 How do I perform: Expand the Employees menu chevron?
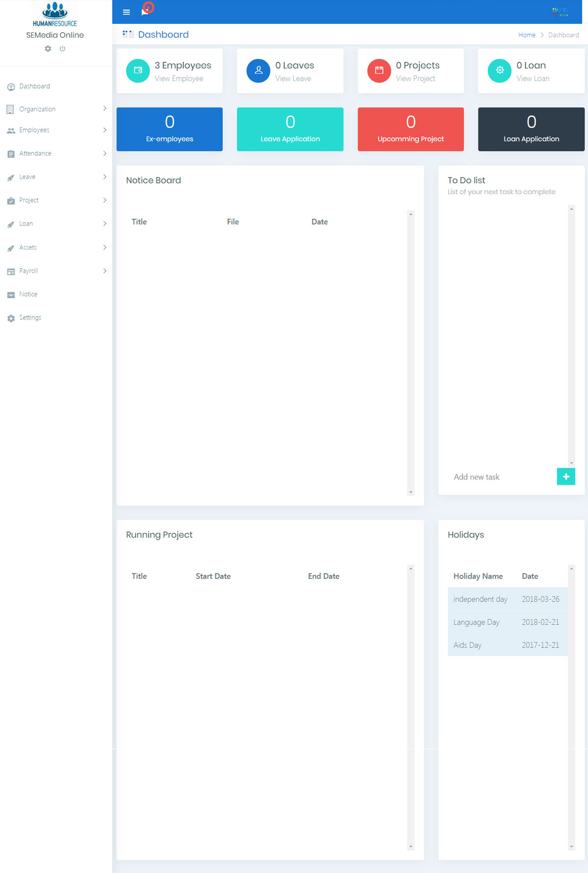click(x=105, y=130)
